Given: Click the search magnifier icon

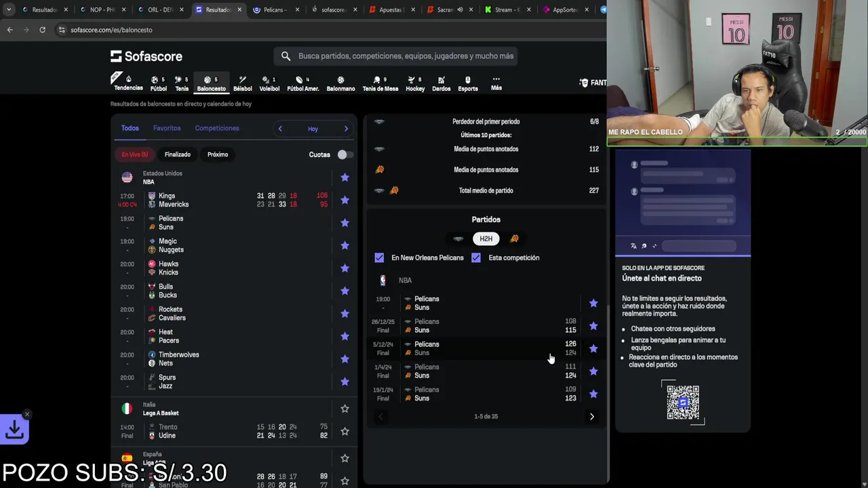Looking at the screenshot, I should (x=285, y=56).
